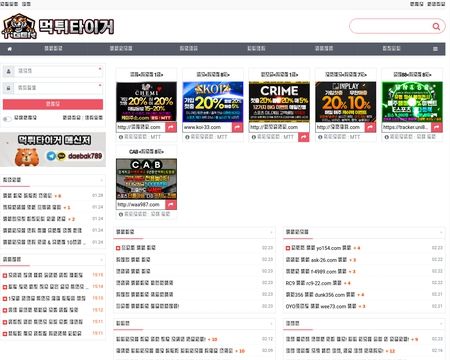The height and width of the screenshot is (360, 450).
Task: Open the post mentioning t4989.com
Action: point(316,271)
